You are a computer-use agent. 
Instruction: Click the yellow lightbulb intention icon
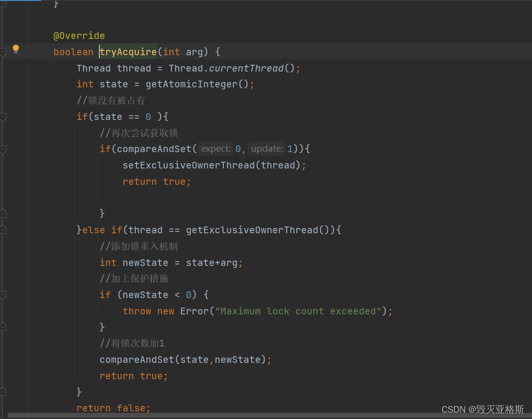coord(16,49)
